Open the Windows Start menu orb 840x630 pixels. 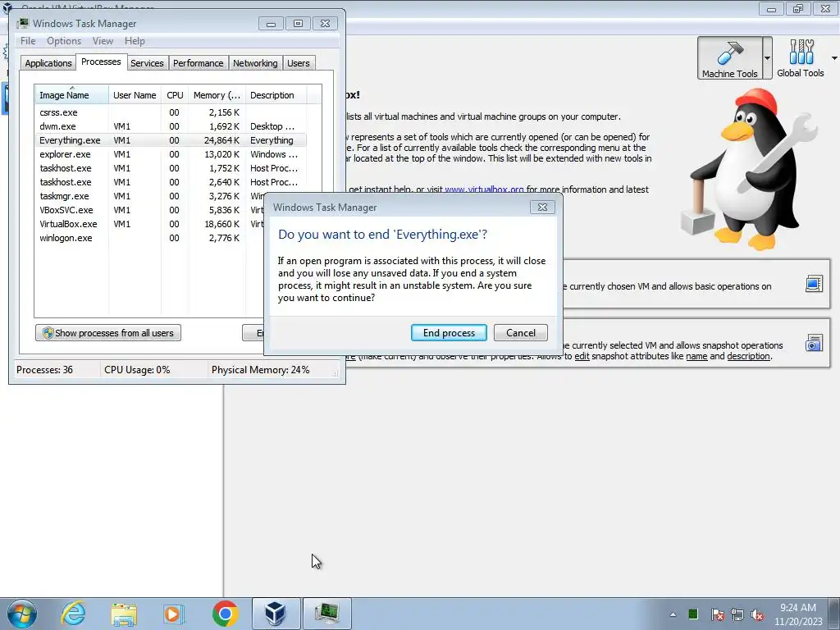22,614
